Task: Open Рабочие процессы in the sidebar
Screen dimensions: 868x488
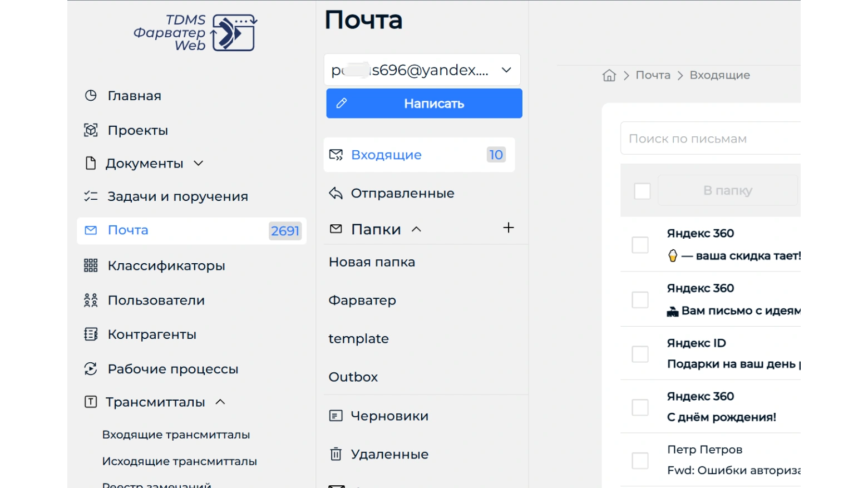Action: (172, 369)
